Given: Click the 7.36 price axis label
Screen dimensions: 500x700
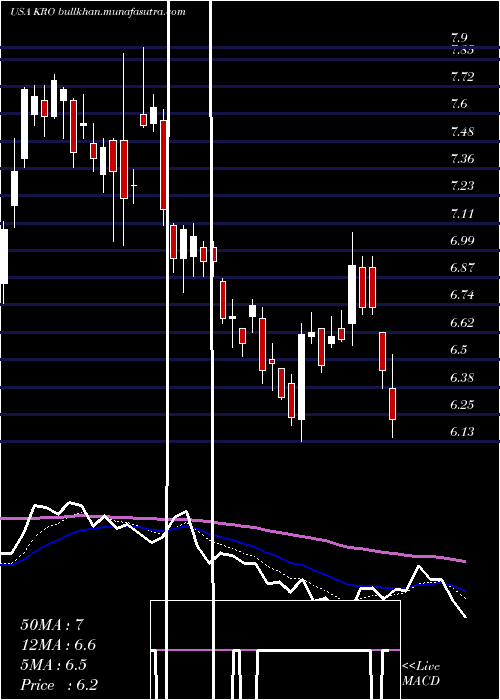Looking at the screenshot, I should coord(462,158).
